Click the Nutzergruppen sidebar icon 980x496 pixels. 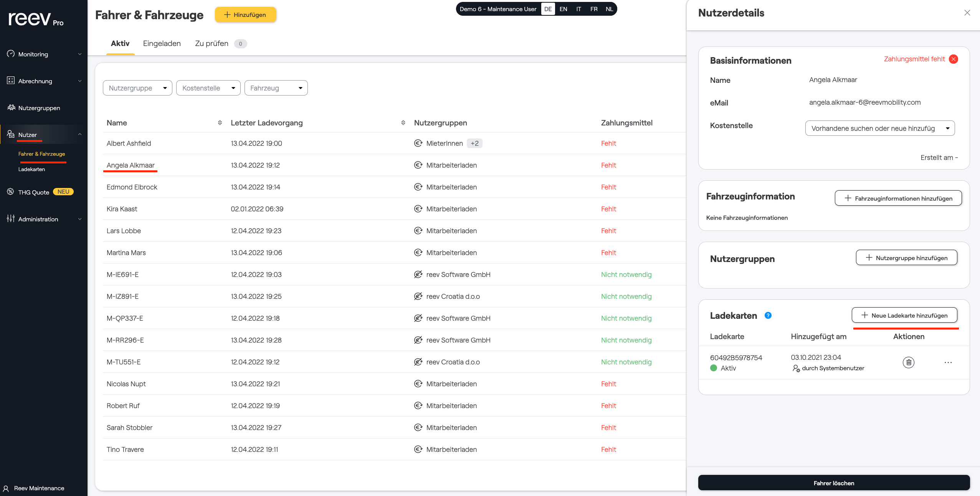pos(11,108)
